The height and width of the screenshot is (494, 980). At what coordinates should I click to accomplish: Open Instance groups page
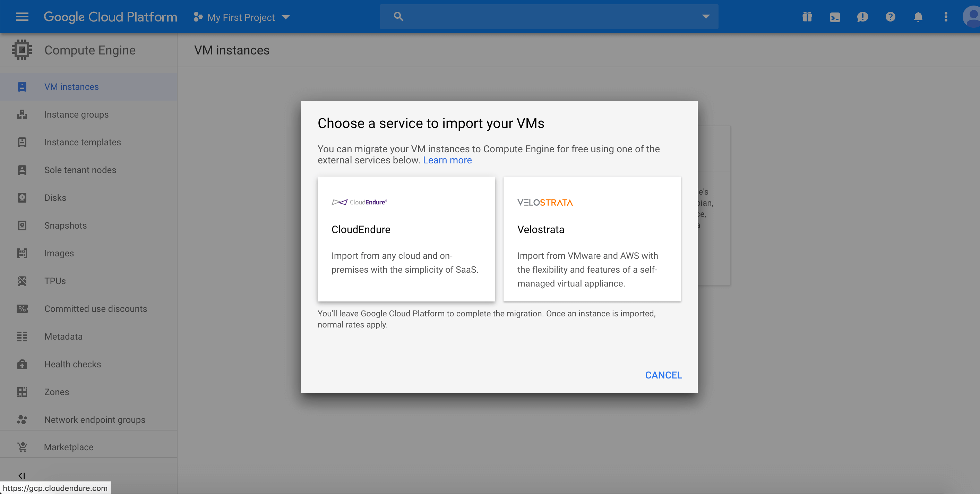pyautogui.click(x=88, y=114)
